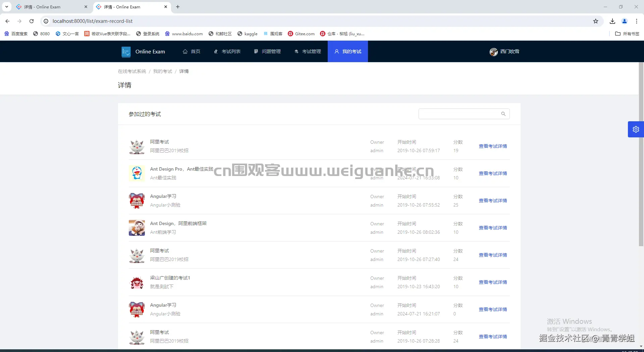This screenshot has height=352, width=644.
Task: Click the Online Exam logo icon
Action: coord(126,52)
